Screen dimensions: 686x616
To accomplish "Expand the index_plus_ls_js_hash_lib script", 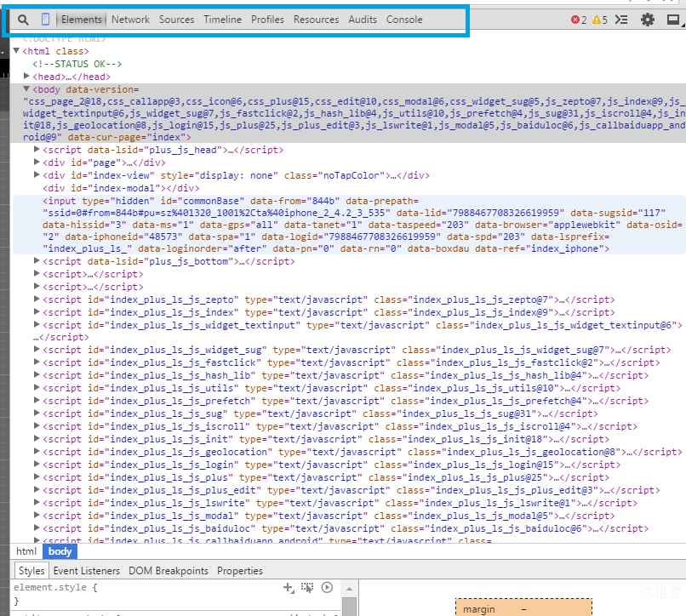I will (37, 374).
